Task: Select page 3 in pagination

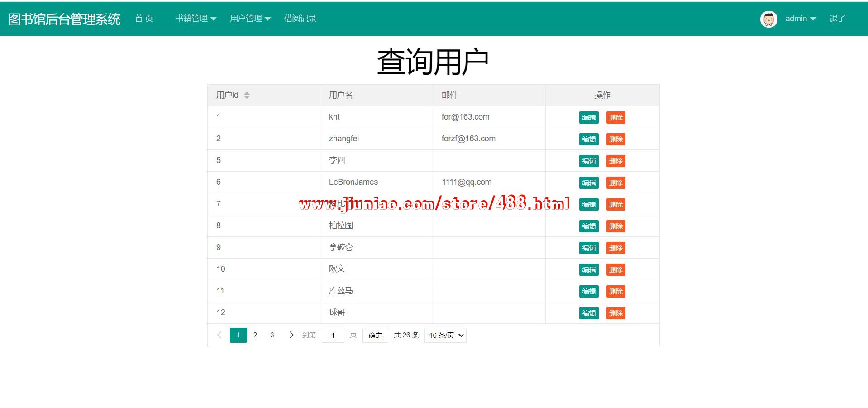Action: (x=272, y=335)
